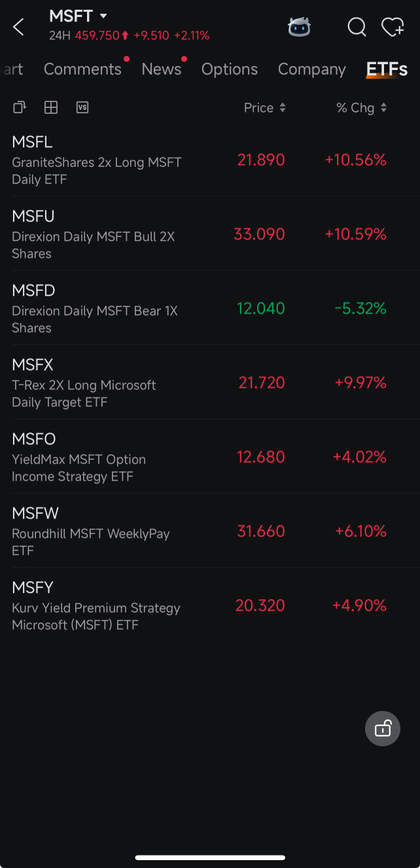Sort the list by Price column

[265, 108]
